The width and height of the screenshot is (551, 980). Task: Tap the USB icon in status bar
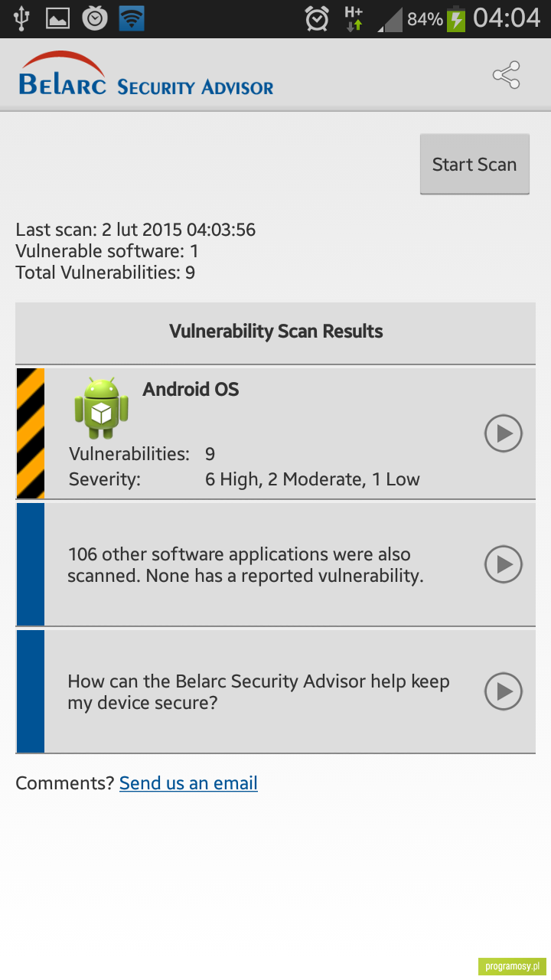tap(21, 18)
